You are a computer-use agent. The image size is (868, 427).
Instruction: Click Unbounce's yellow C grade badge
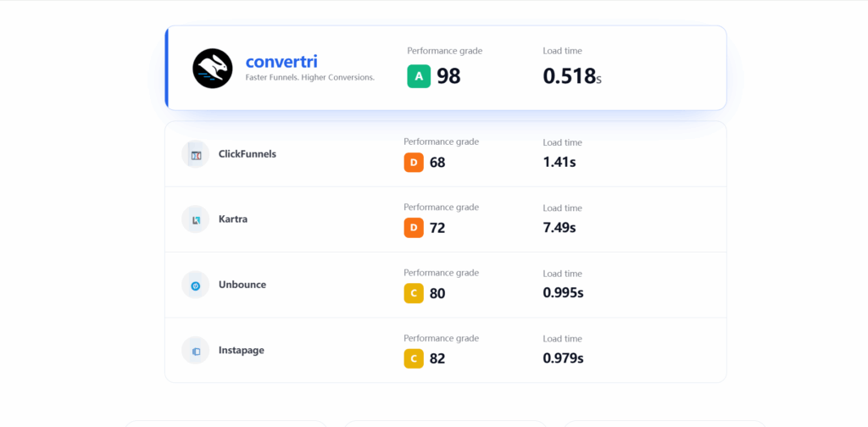coord(414,293)
